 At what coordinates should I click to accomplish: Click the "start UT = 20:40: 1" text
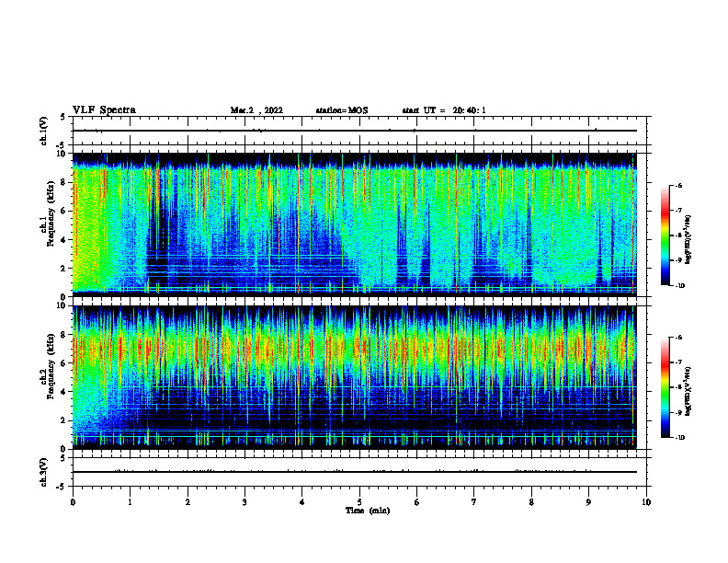pos(444,110)
